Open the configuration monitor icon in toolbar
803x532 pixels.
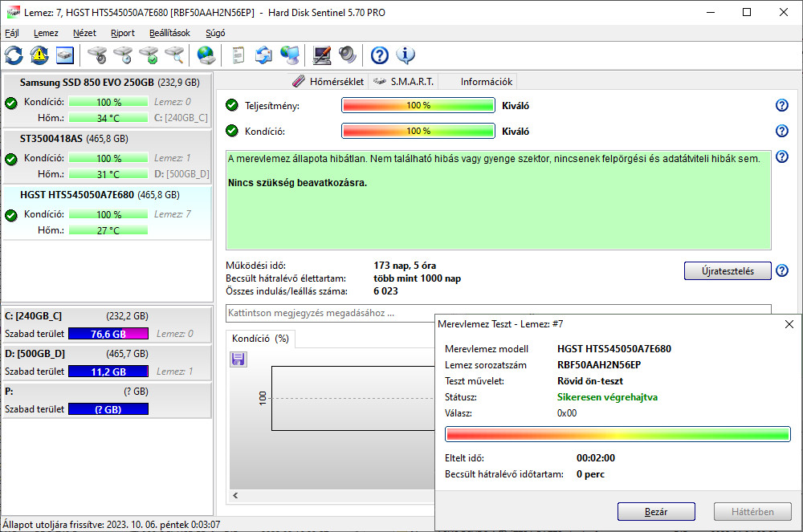pyautogui.click(x=322, y=55)
